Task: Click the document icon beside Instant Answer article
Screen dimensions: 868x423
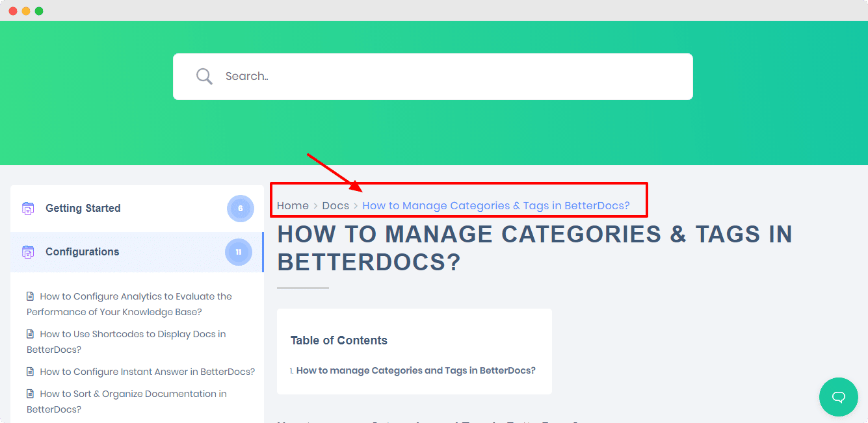Action: click(30, 371)
